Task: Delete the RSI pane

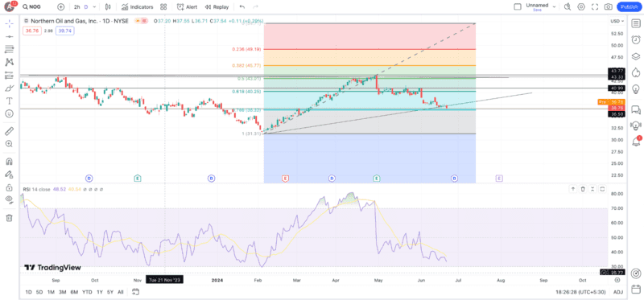Action: click(x=583, y=189)
